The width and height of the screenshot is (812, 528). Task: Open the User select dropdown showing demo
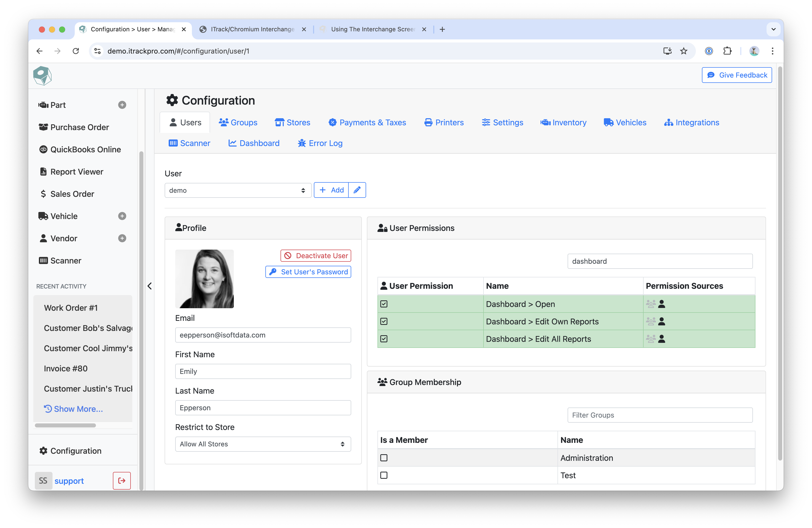[x=238, y=190]
